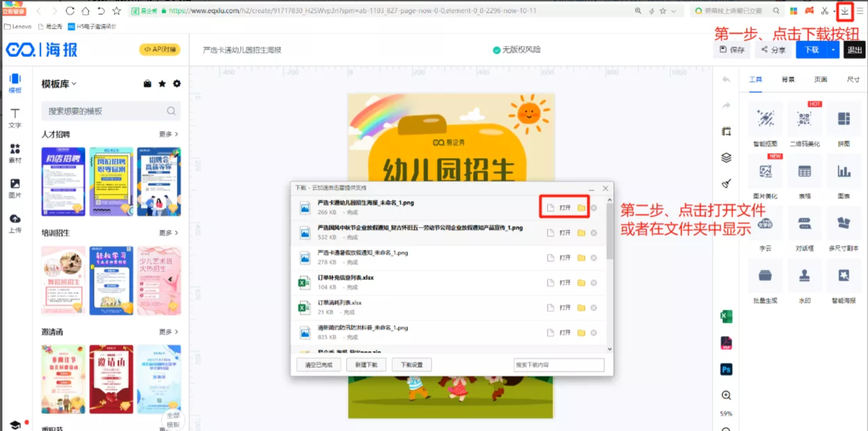Select the 药店招聘 recruitment template thumbnail
Image resolution: width=868 pixels, height=431 pixels.
pyautogui.click(x=63, y=182)
